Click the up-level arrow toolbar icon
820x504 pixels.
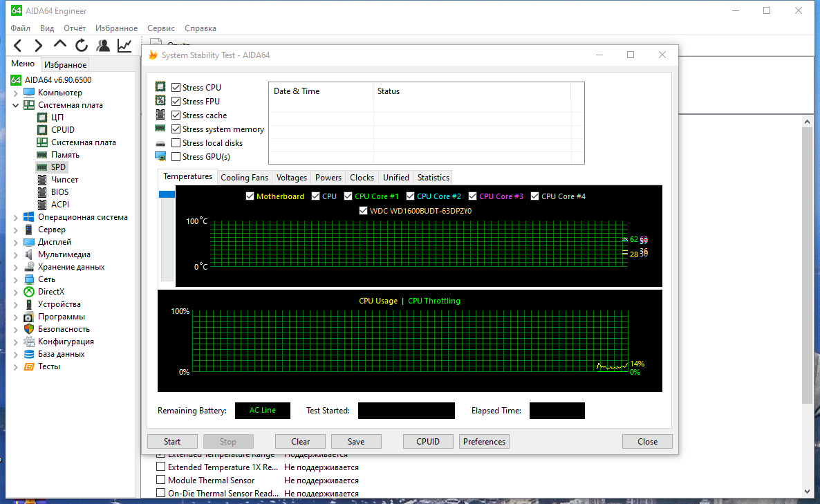(x=60, y=45)
